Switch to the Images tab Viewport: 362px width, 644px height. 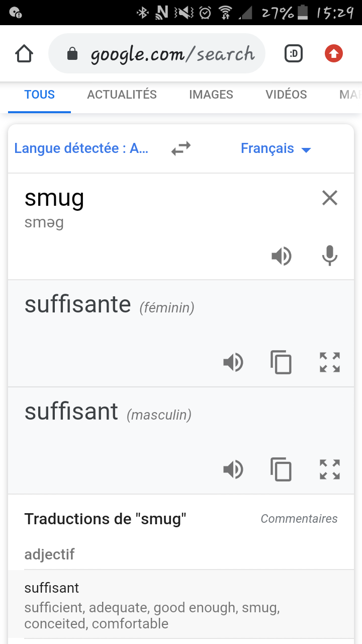coord(211,95)
